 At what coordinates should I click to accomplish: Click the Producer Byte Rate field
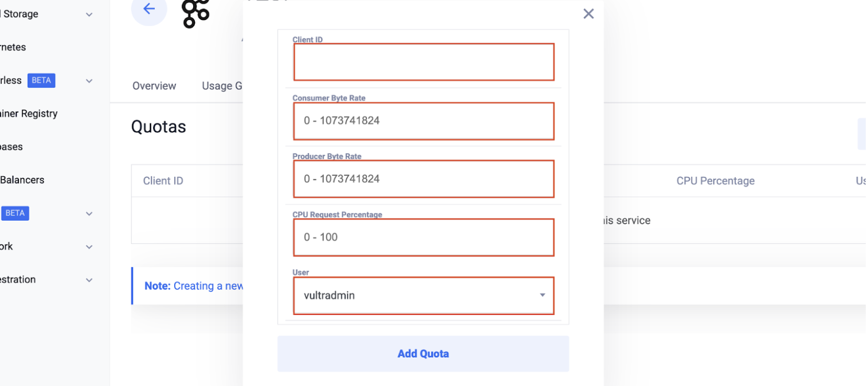click(423, 179)
